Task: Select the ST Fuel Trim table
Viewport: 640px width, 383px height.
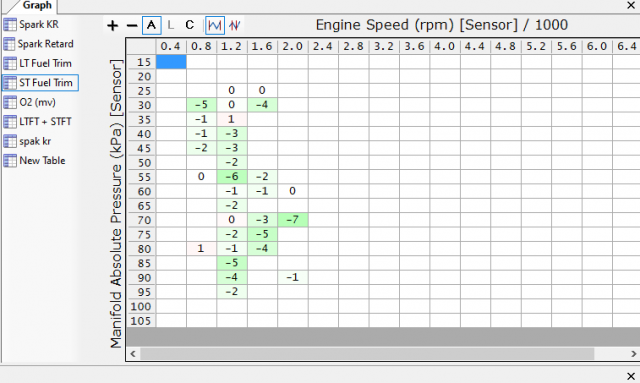Action: click(40, 82)
